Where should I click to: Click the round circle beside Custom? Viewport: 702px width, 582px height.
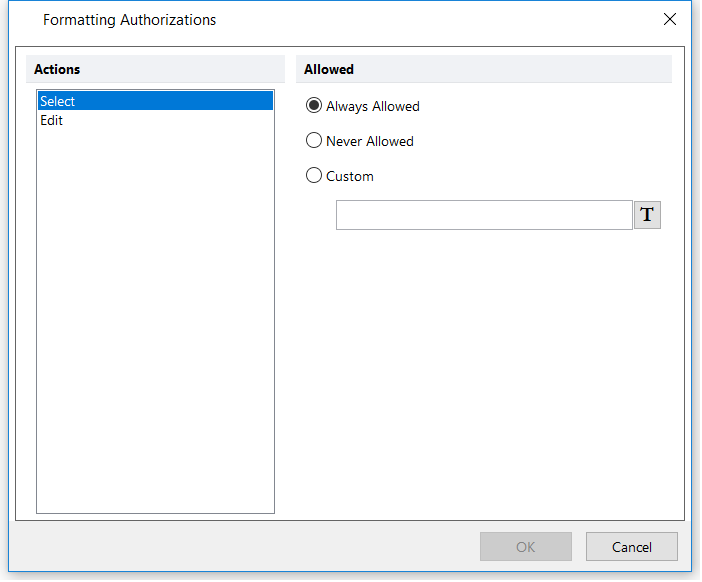pyautogui.click(x=314, y=176)
